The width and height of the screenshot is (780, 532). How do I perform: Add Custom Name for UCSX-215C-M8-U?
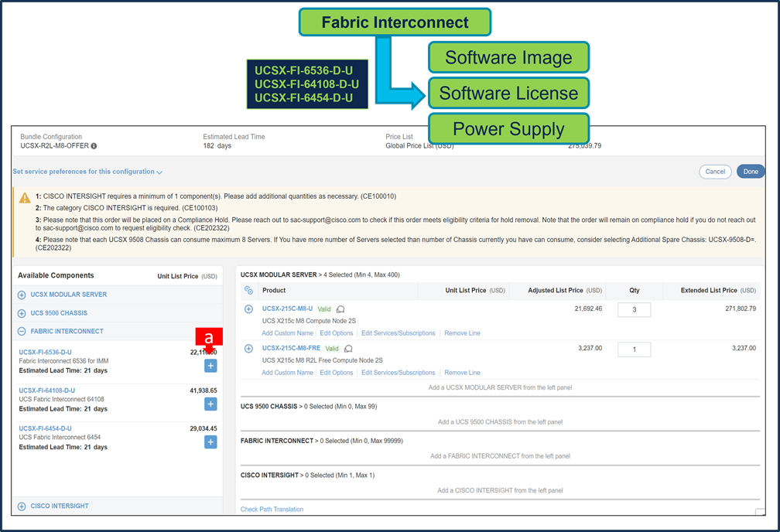tap(288, 333)
